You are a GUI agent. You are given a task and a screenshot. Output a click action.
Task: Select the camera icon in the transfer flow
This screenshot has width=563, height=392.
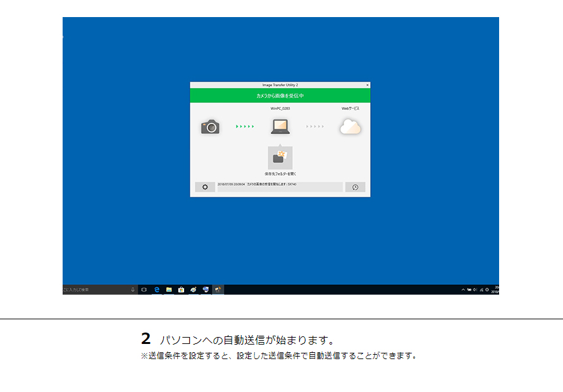tap(209, 127)
